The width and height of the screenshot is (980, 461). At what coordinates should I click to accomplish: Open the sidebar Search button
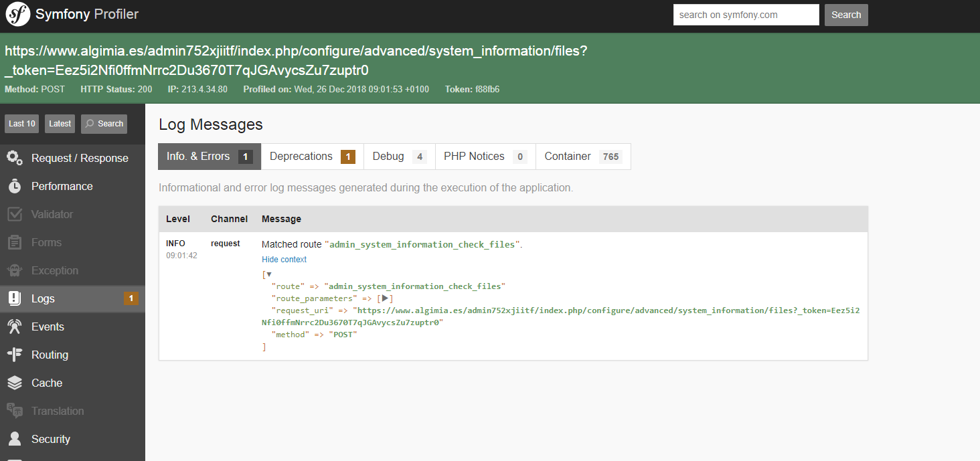coord(104,124)
